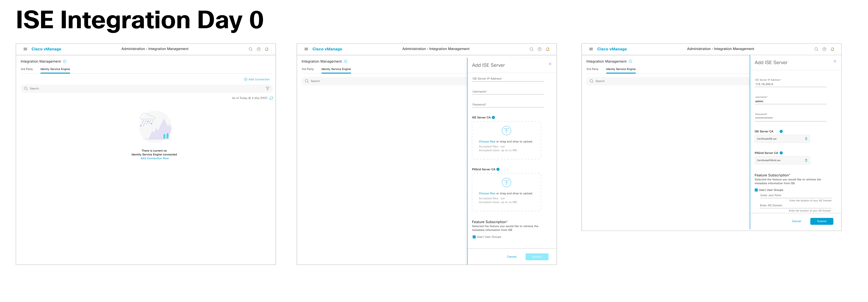Image resolution: width=868 pixels, height=302 pixels.
Task: Click the filter funnel icon in search bar
Action: [x=268, y=89]
